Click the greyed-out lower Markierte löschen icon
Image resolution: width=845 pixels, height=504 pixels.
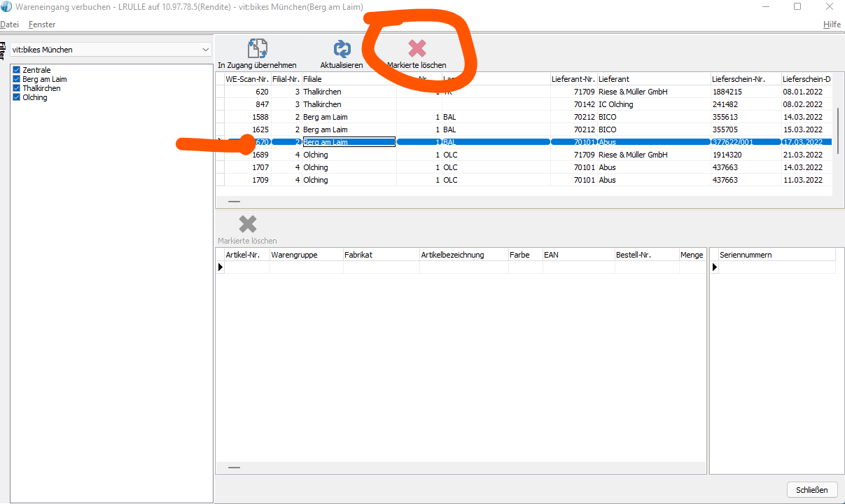(248, 224)
